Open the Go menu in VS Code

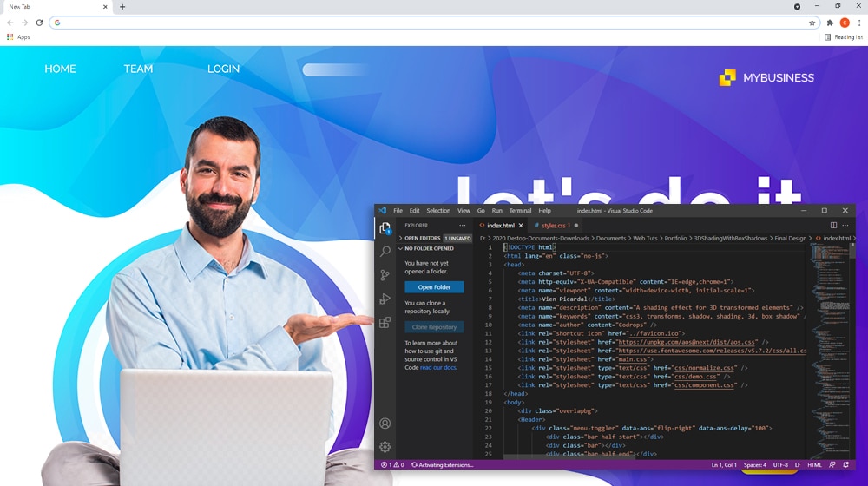481,210
